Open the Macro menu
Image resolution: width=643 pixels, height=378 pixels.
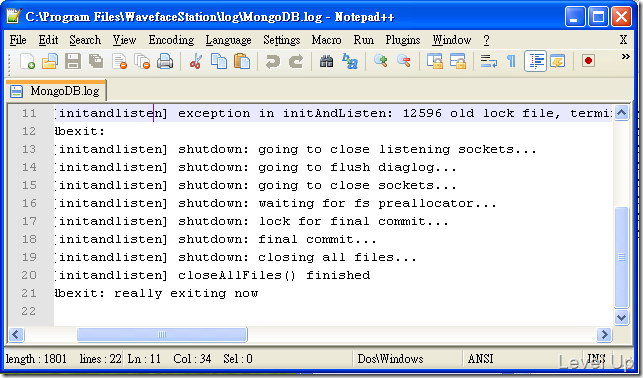[326, 40]
